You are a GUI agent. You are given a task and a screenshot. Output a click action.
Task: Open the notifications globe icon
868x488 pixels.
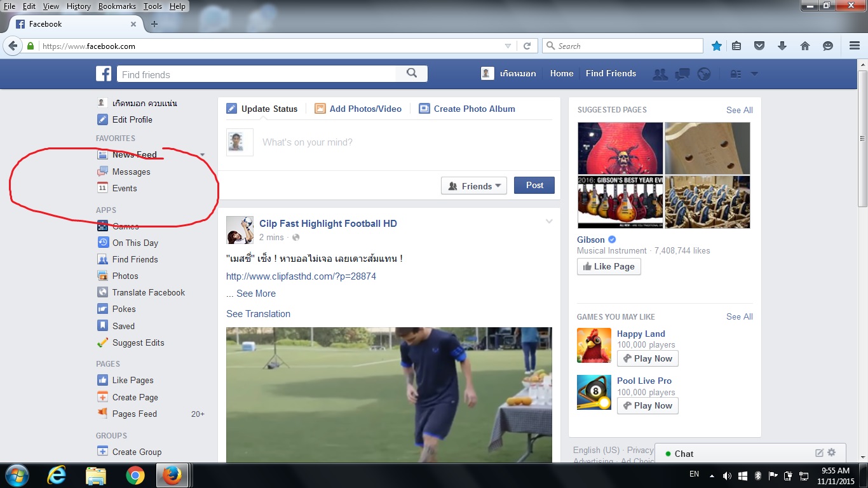click(703, 74)
